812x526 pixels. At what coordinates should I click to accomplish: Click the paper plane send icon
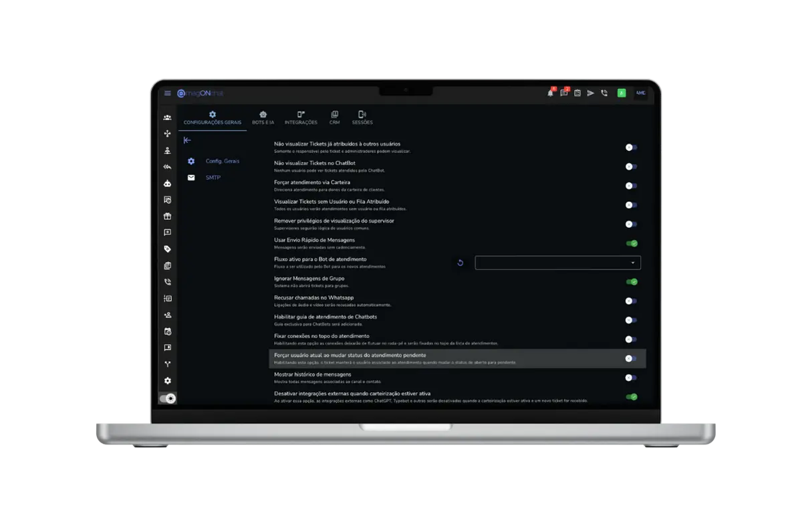[591, 93]
